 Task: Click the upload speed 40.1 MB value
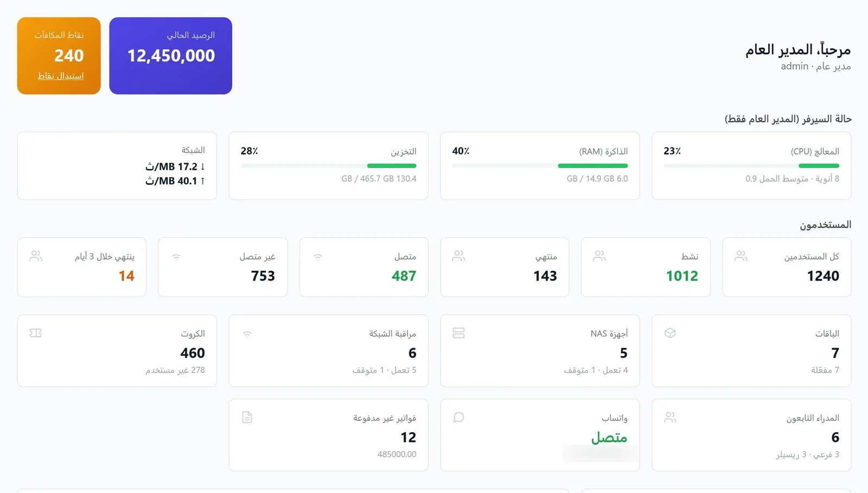(175, 181)
